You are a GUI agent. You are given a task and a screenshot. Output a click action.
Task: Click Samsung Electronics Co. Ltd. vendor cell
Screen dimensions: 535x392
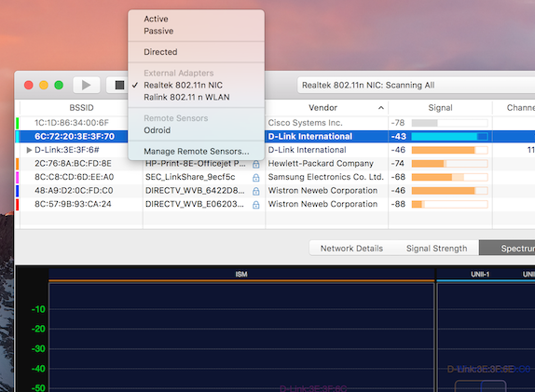pos(325,177)
